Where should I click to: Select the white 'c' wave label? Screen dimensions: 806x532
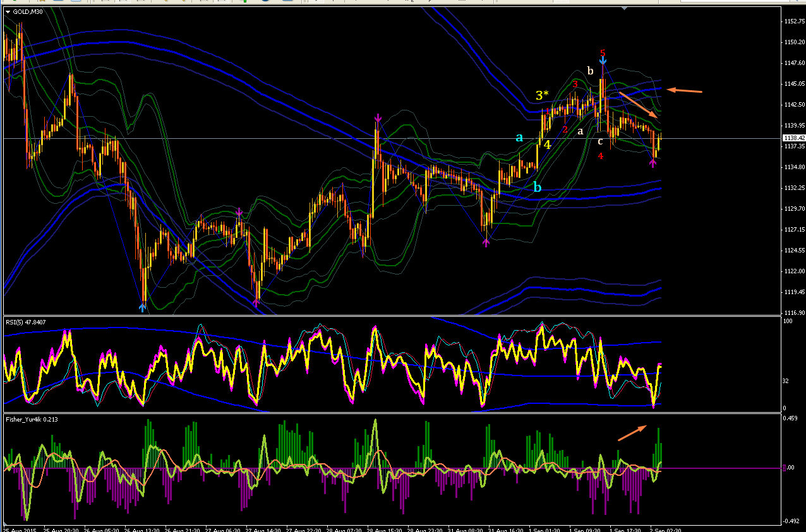click(x=600, y=141)
